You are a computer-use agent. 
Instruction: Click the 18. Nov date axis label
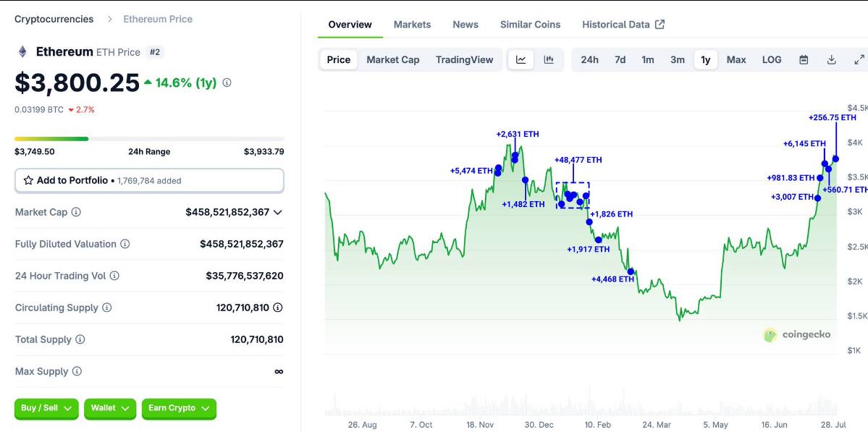tap(480, 425)
